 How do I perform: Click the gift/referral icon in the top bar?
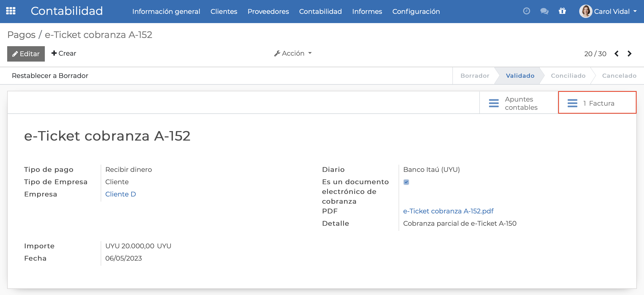[x=562, y=11]
